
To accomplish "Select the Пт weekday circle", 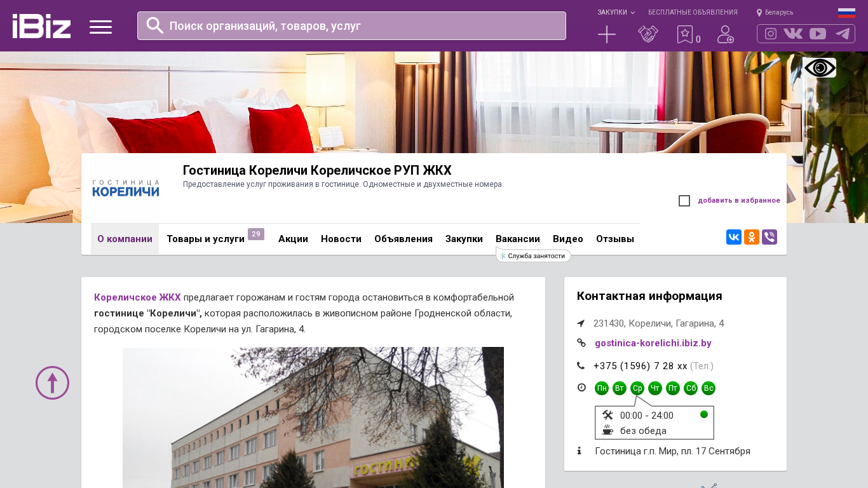I will [673, 388].
